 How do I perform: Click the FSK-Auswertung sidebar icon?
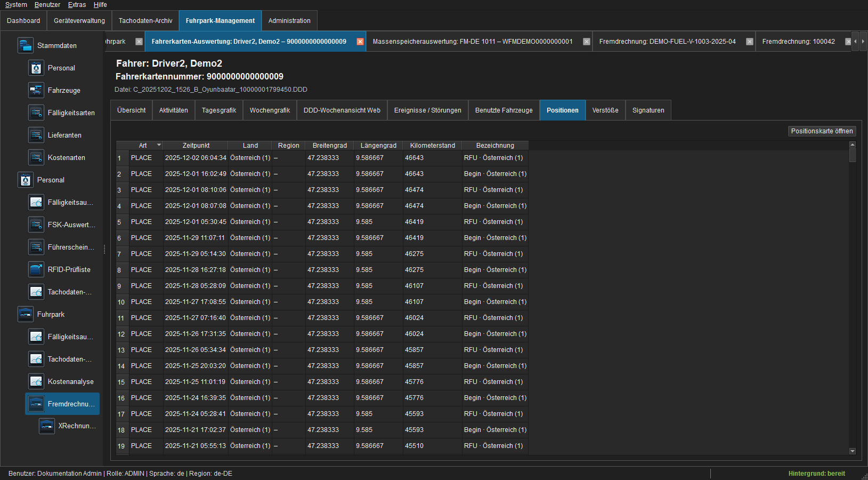point(36,225)
